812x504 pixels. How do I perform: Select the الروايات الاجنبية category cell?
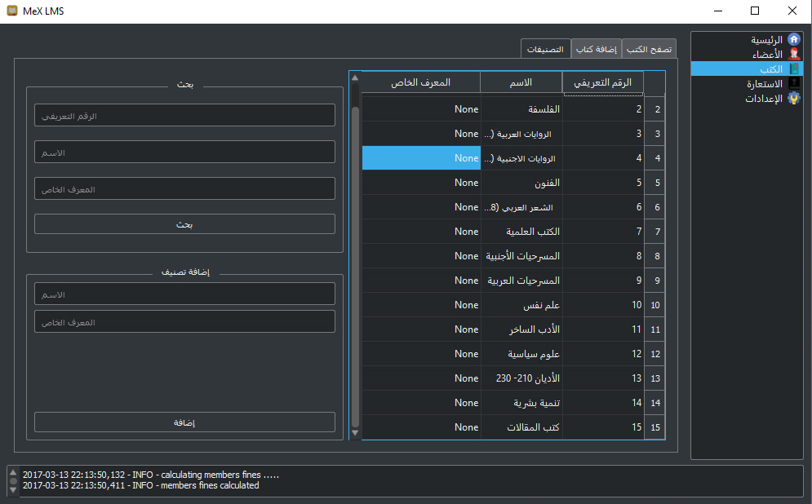point(521,158)
